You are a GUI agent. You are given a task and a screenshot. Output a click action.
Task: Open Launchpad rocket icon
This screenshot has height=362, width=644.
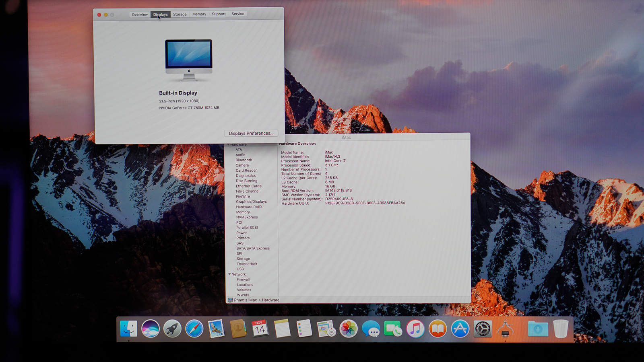pyautogui.click(x=172, y=329)
